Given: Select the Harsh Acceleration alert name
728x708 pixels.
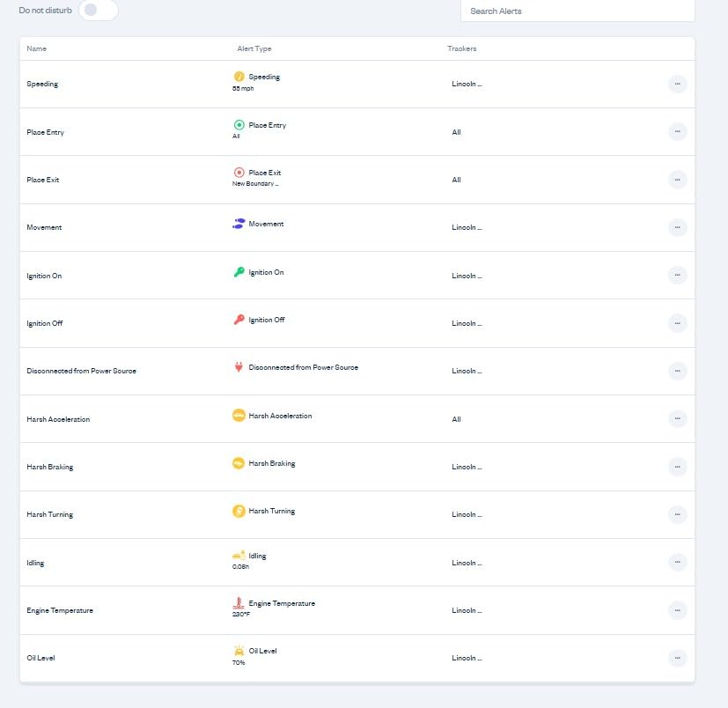Looking at the screenshot, I should [58, 419].
